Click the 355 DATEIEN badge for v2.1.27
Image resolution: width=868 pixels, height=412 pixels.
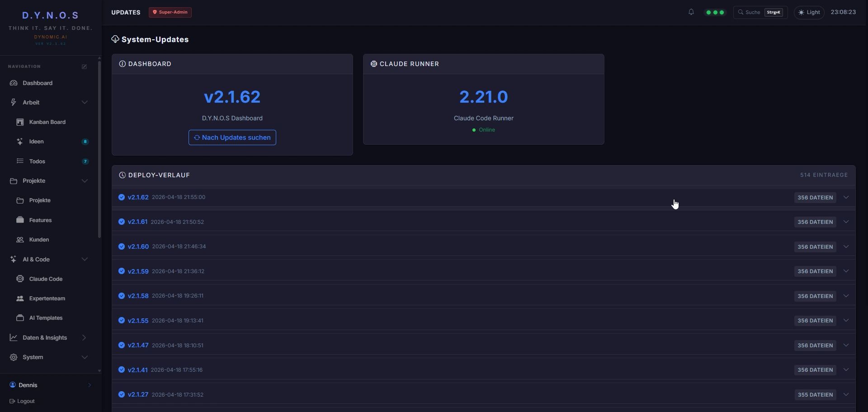(x=815, y=395)
